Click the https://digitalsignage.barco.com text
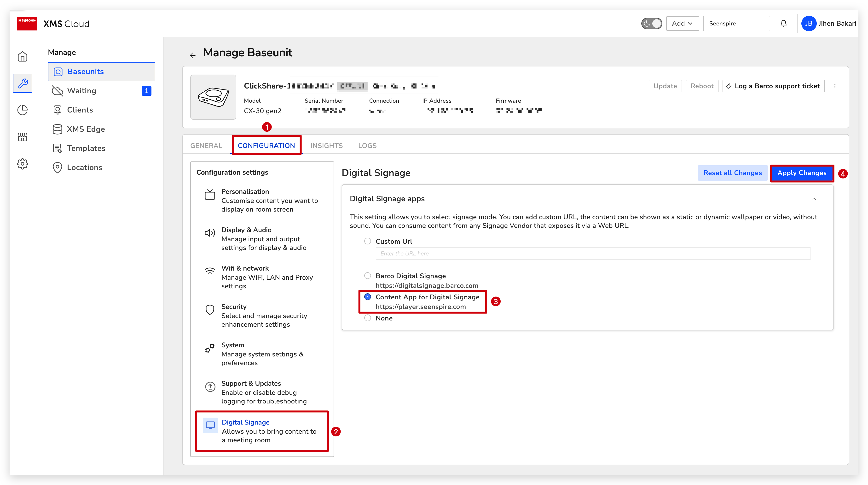The width and height of the screenshot is (868, 485). (427, 286)
